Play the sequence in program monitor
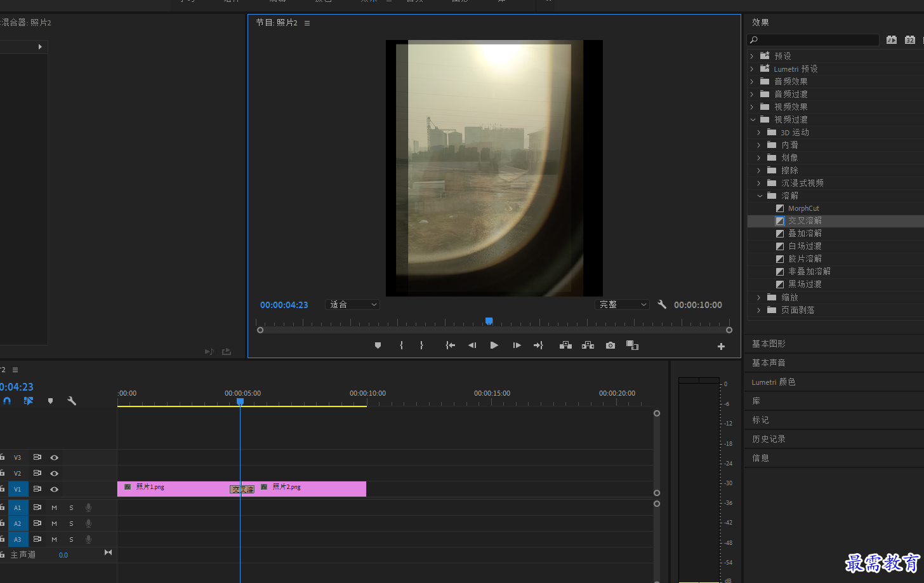Viewport: 924px width, 583px height. tap(494, 345)
